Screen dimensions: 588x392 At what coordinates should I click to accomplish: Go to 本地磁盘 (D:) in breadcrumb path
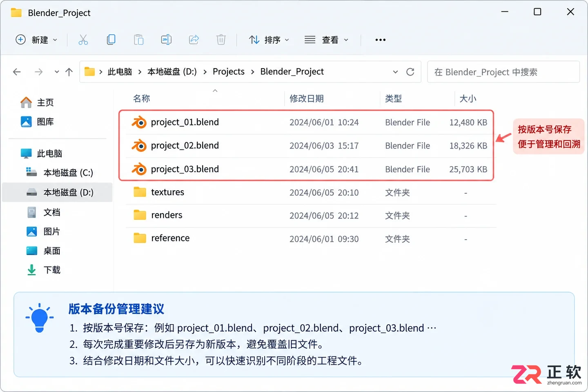172,72
